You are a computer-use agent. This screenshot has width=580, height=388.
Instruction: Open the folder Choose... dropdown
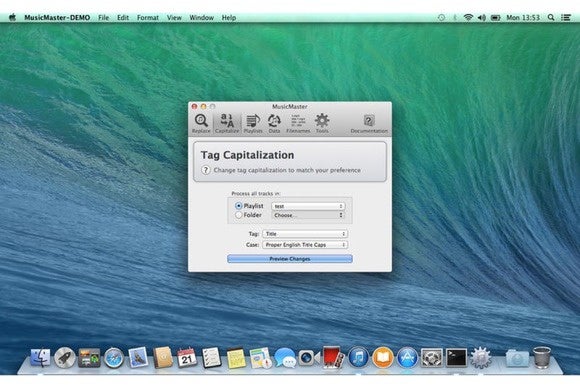click(x=308, y=215)
